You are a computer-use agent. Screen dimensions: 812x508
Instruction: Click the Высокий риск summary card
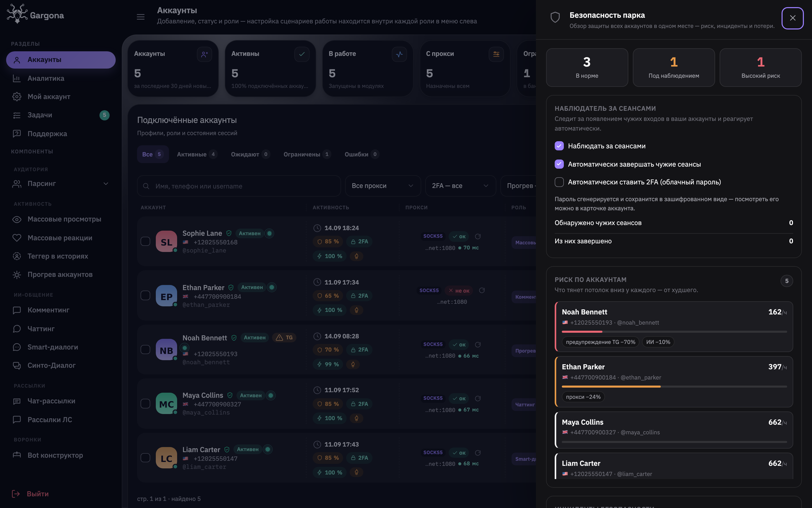760,68
